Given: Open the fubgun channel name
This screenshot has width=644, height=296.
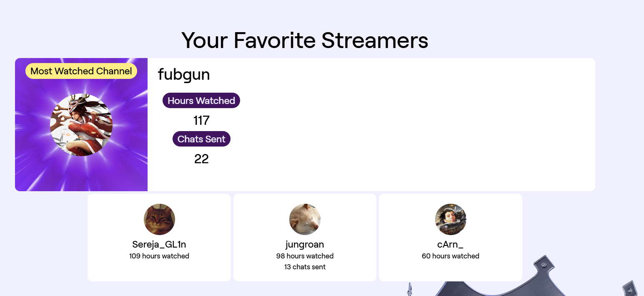Looking at the screenshot, I should click(x=184, y=75).
